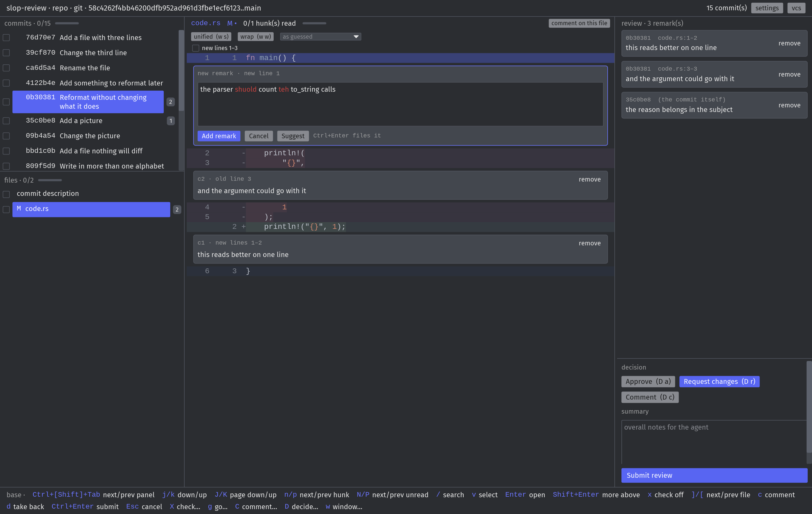
Task: Click the diff line 'fn main() {'
Action: point(400,58)
